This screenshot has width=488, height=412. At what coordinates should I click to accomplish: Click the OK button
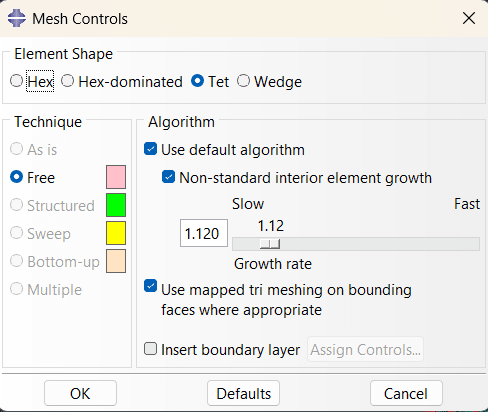(x=80, y=393)
